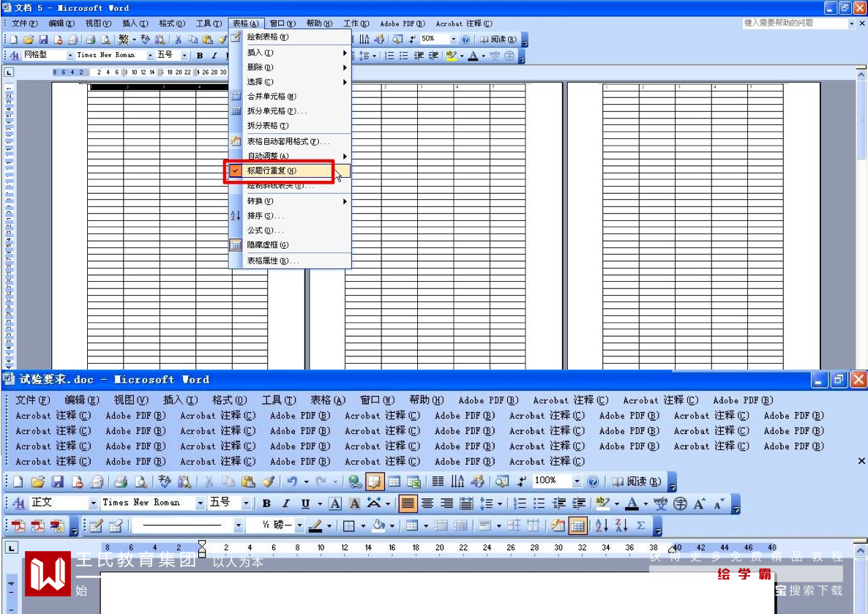The image size is (868, 614).
Task: Choose 绘制表格 from table menu
Action: [290, 37]
